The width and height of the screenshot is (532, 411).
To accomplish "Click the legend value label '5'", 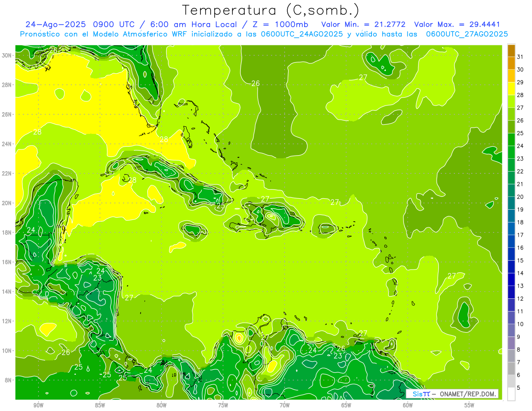I will coord(519,388).
